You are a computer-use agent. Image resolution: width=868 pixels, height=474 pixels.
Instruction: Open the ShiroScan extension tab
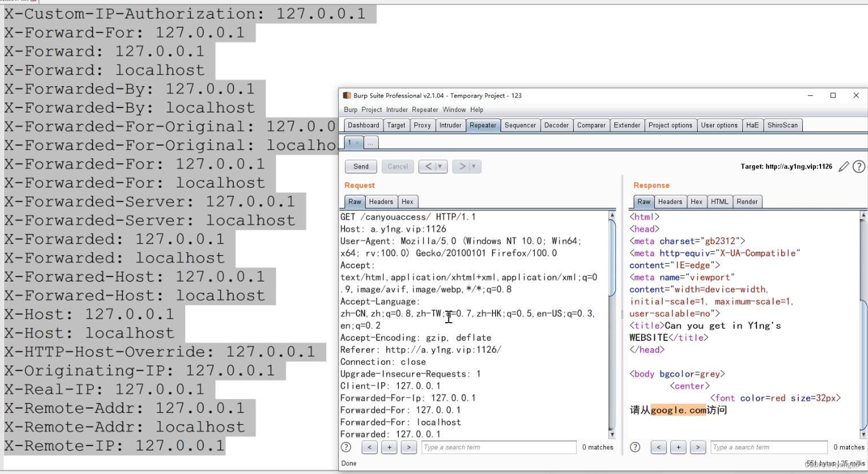(x=782, y=125)
